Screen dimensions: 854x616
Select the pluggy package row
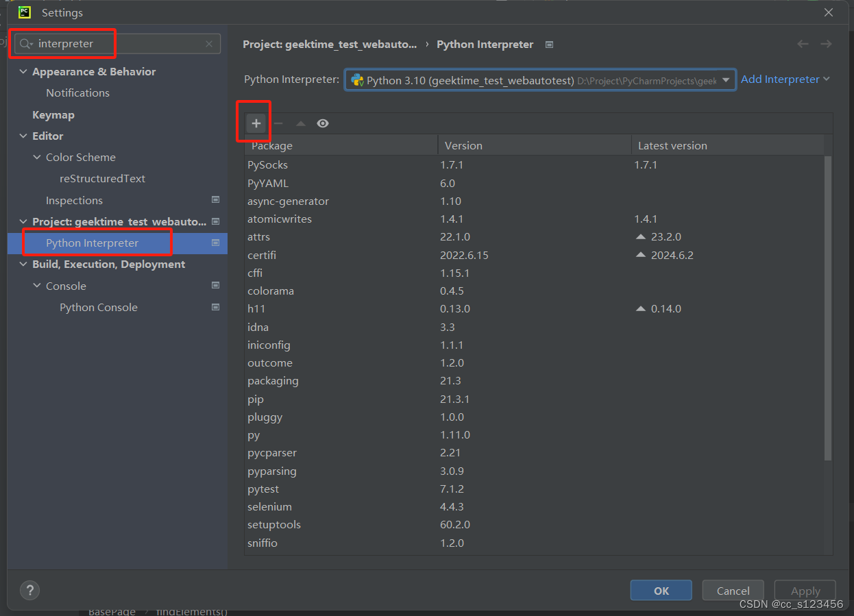pos(535,417)
